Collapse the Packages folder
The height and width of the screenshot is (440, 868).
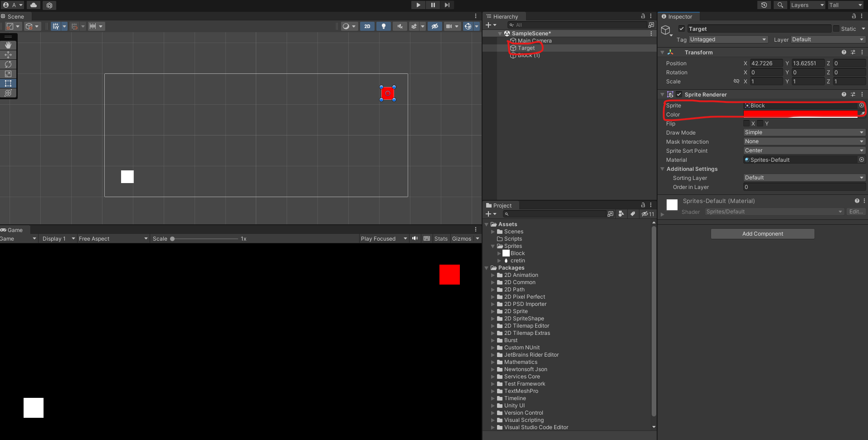(487, 268)
